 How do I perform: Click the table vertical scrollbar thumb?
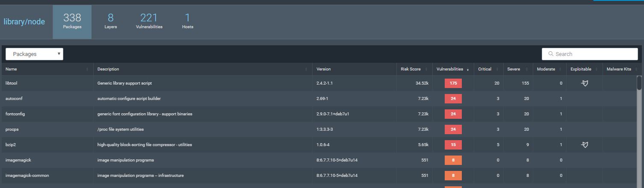point(639,83)
